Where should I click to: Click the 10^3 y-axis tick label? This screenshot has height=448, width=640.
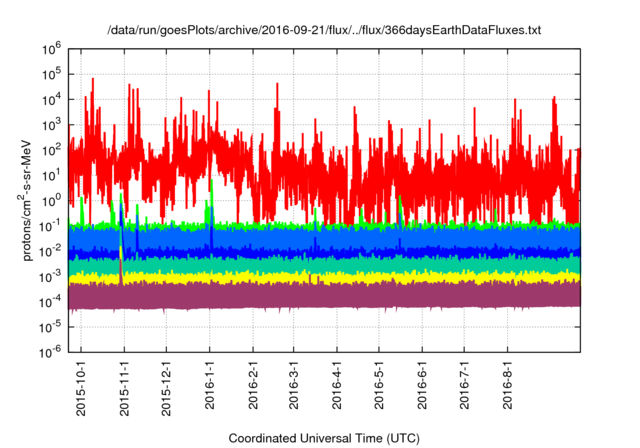pos(51,125)
